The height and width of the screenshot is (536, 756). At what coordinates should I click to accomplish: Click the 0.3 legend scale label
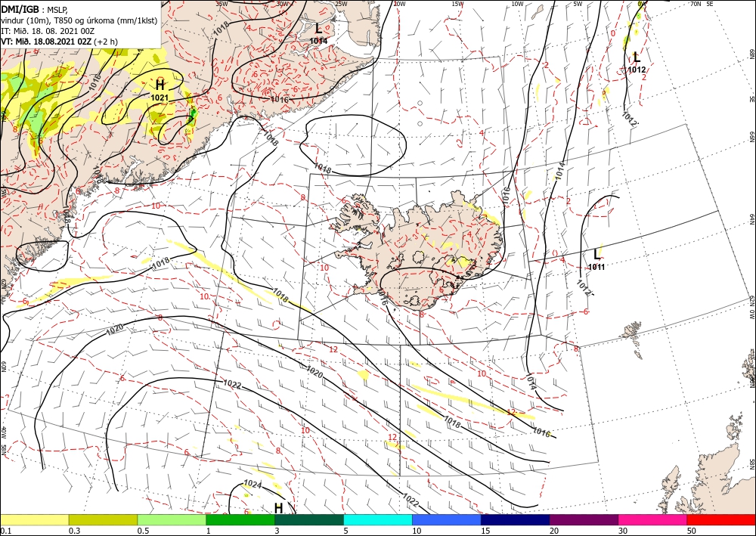(74, 531)
